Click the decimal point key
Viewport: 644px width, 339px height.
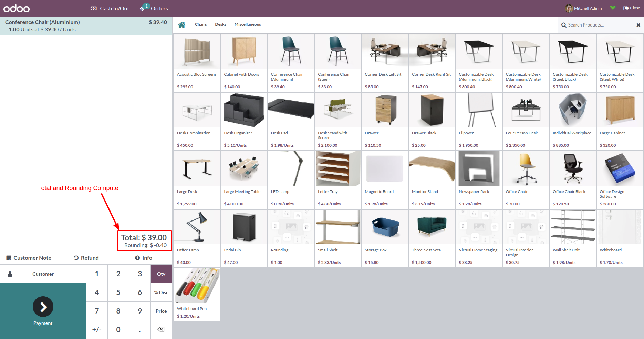140,329
